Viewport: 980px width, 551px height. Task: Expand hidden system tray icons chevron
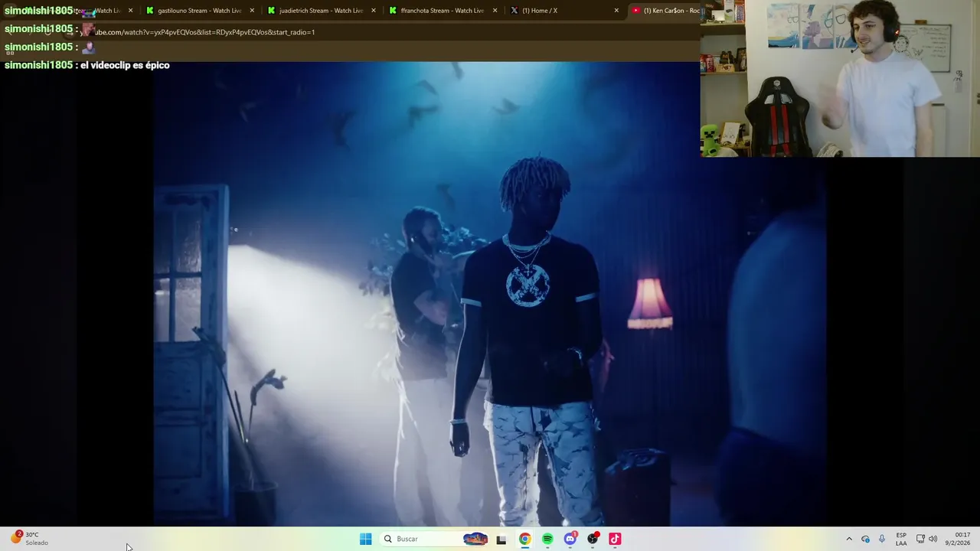[x=849, y=539]
